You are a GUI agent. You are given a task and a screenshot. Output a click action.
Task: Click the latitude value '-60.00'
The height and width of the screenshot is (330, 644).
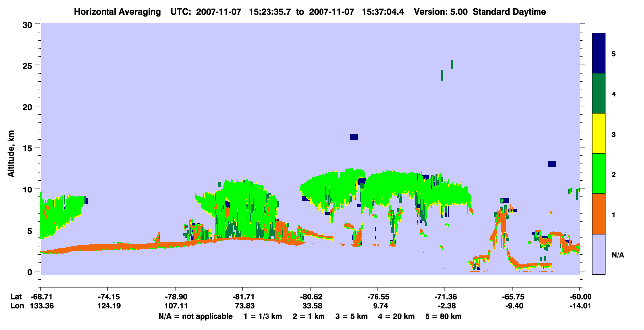[x=580, y=297]
